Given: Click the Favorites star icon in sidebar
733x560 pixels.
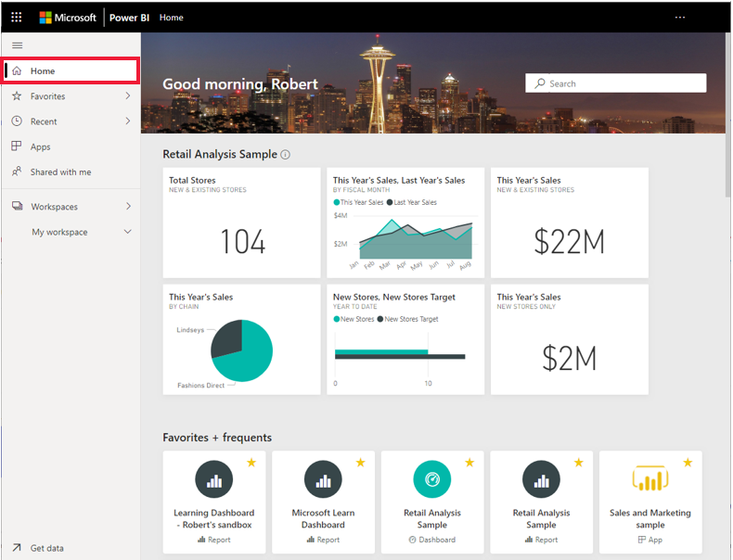Looking at the screenshot, I should pos(17,95).
